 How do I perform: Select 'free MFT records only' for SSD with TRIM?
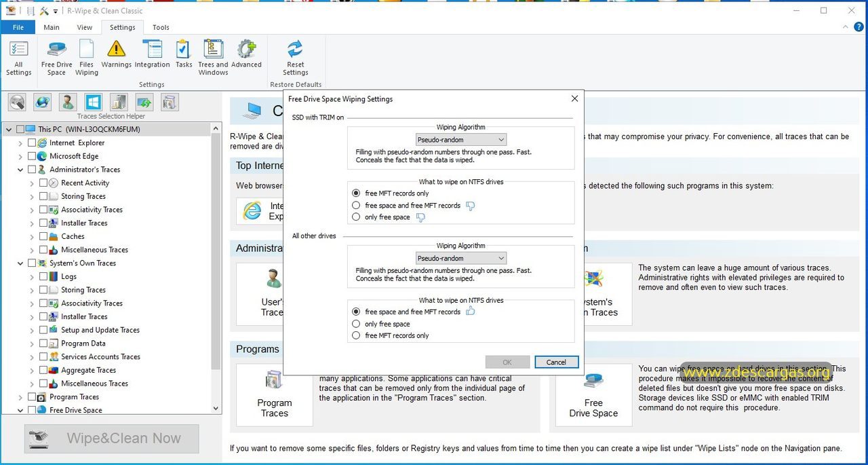(356, 193)
